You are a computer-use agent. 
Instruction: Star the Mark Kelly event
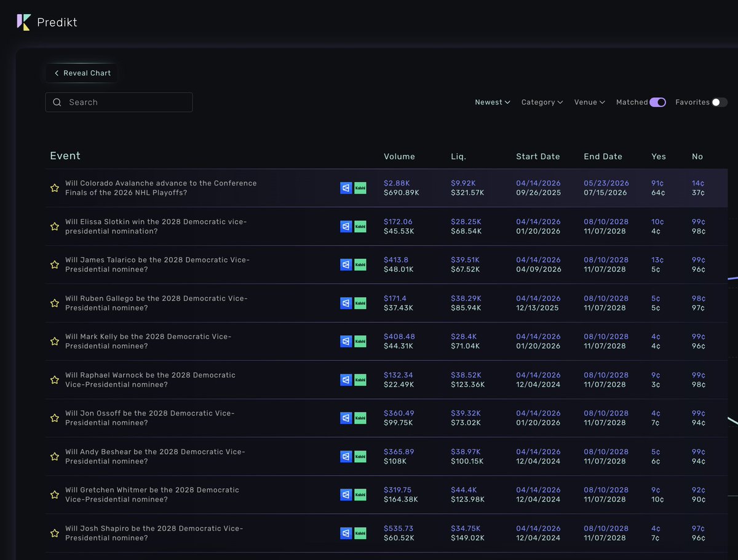[x=55, y=341]
